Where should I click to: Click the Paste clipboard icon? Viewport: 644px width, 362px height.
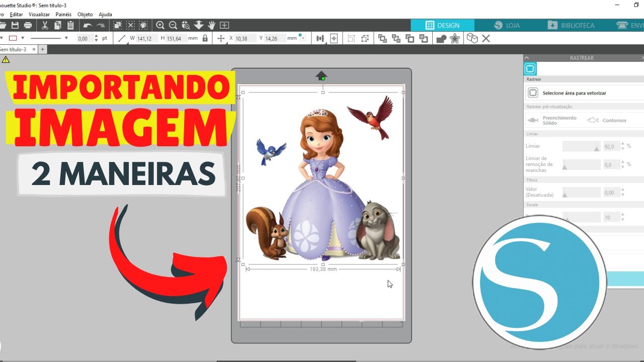coord(70,25)
